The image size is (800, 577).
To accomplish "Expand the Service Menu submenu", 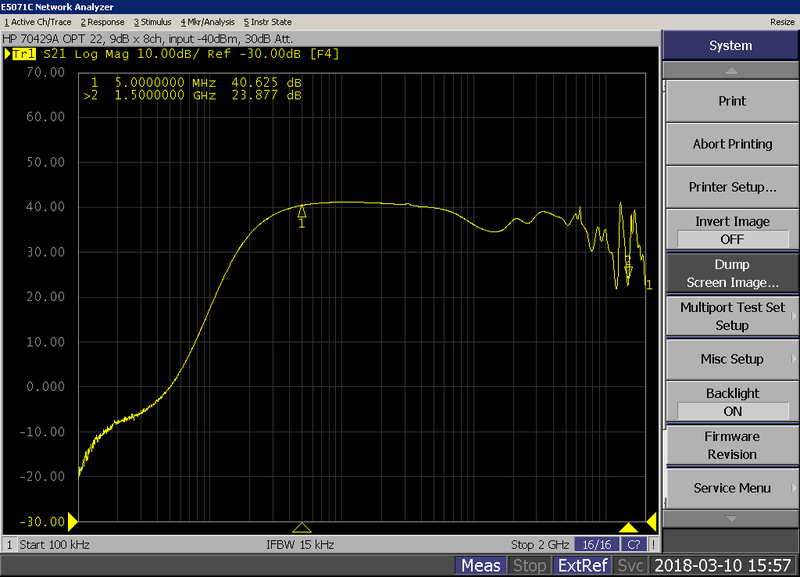I will 732,488.
